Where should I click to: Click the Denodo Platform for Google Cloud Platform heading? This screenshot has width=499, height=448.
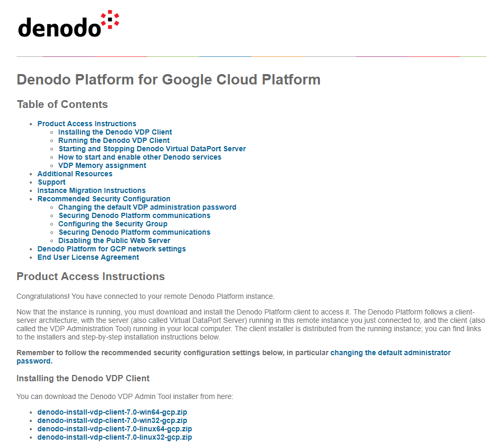pyautogui.click(x=169, y=80)
